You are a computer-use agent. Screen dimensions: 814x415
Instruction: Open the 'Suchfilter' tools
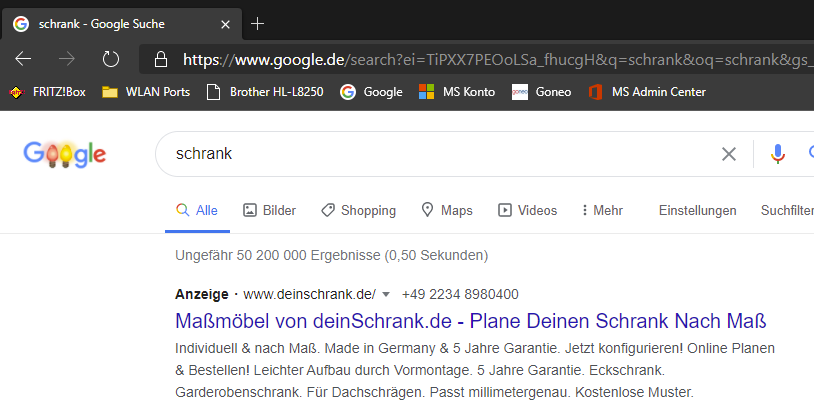click(787, 210)
